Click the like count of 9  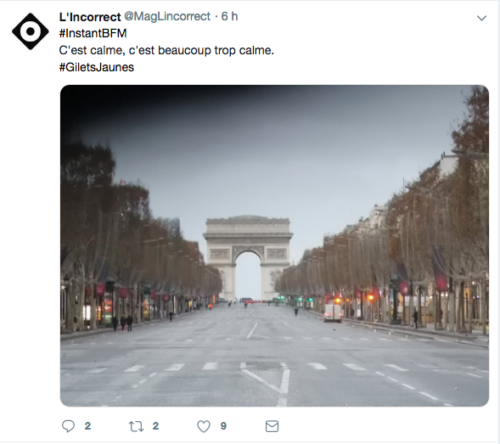pos(223,426)
